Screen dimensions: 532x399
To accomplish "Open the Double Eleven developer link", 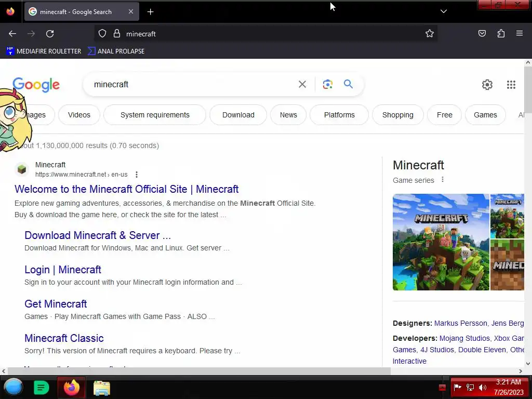I will coord(482,350).
